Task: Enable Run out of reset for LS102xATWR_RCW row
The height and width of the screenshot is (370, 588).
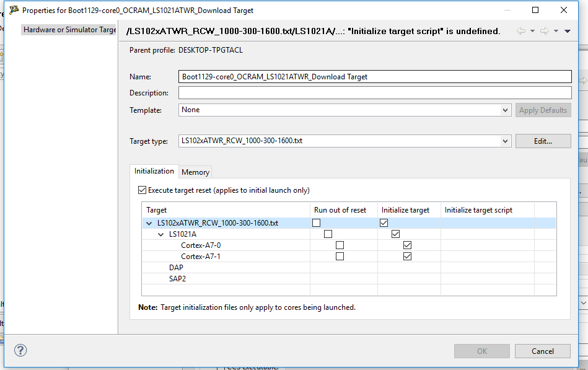Action: (317, 223)
